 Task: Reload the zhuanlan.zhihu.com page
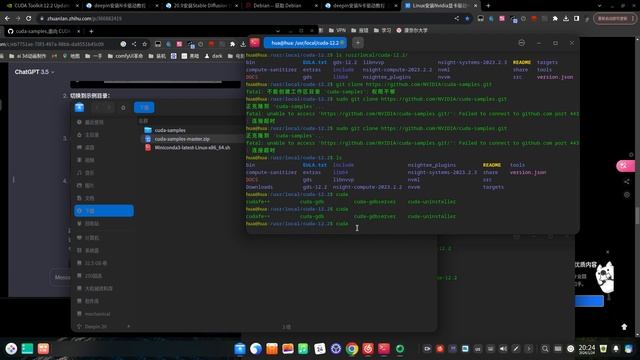click(29, 18)
